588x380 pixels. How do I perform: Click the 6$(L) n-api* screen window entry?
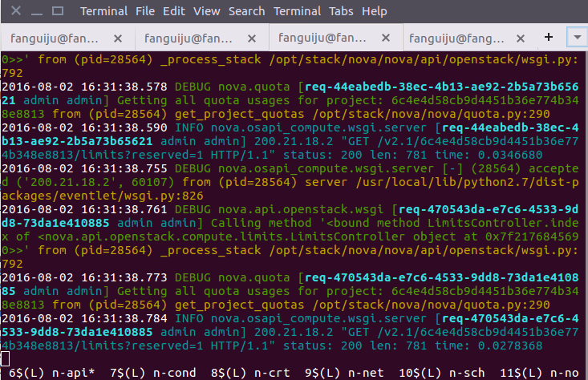click(51, 373)
